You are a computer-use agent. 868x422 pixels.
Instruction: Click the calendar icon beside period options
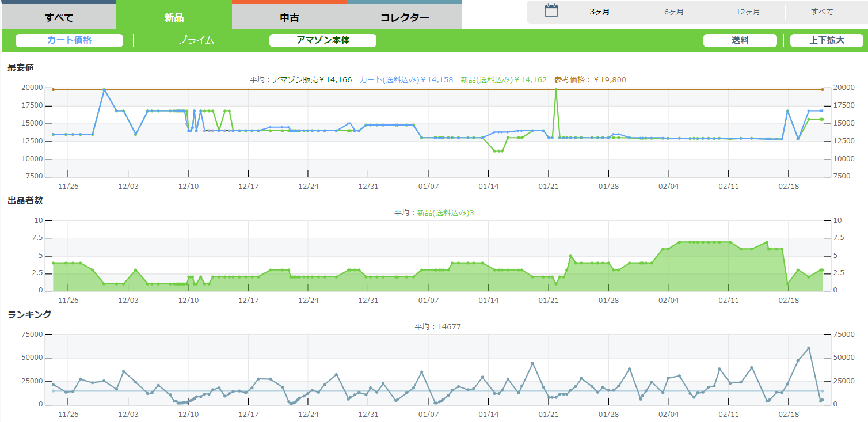click(551, 11)
